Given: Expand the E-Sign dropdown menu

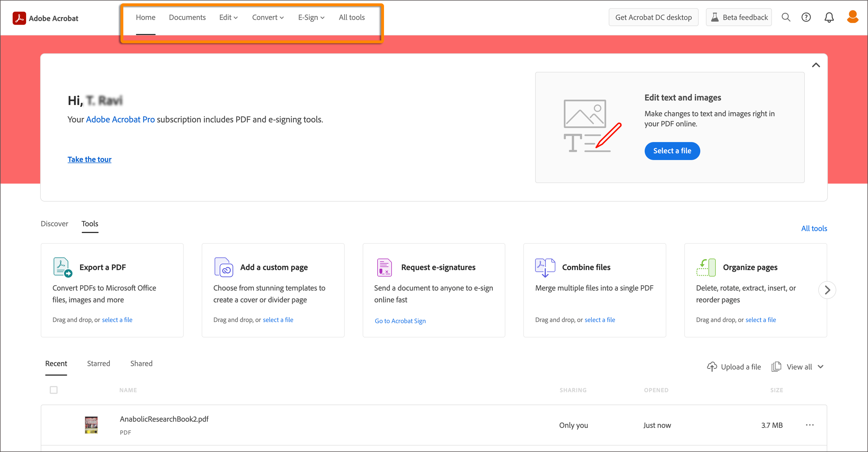Looking at the screenshot, I should [311, 17].
